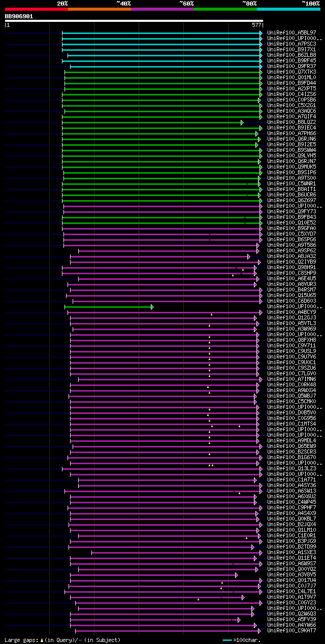The height and width of the screenshot is (644, 325).
Task: Select the UniRef100_Q8FXH8 label
Action: coord(291,340)
